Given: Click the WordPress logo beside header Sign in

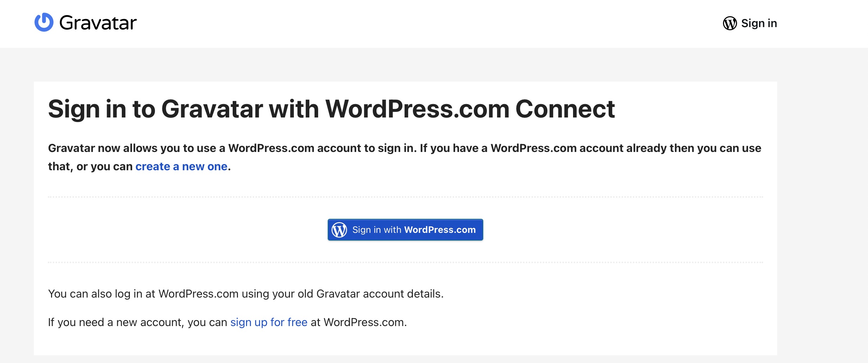Looking at the screenshot, I should (730, 23).
